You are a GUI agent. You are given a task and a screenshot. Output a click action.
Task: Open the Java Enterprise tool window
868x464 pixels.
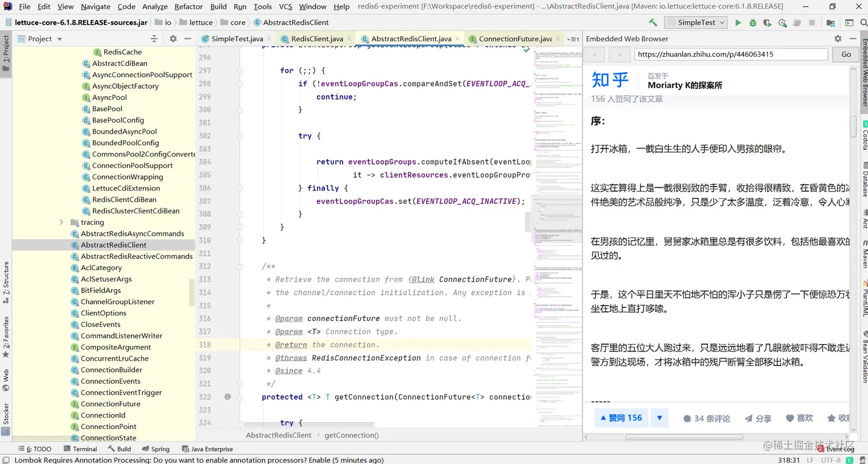coord(207,449)
